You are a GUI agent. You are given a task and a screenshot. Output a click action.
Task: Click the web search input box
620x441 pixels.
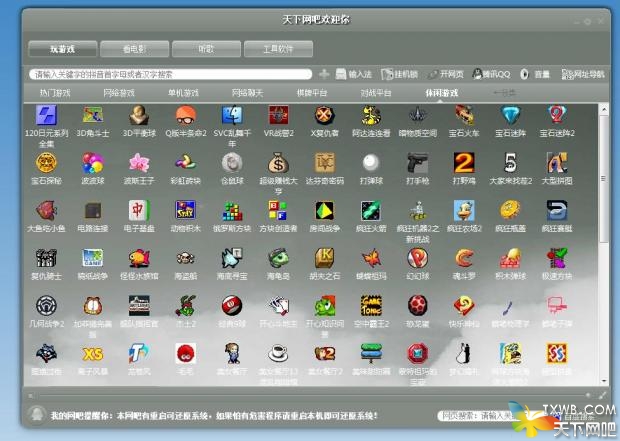[476, 416]
